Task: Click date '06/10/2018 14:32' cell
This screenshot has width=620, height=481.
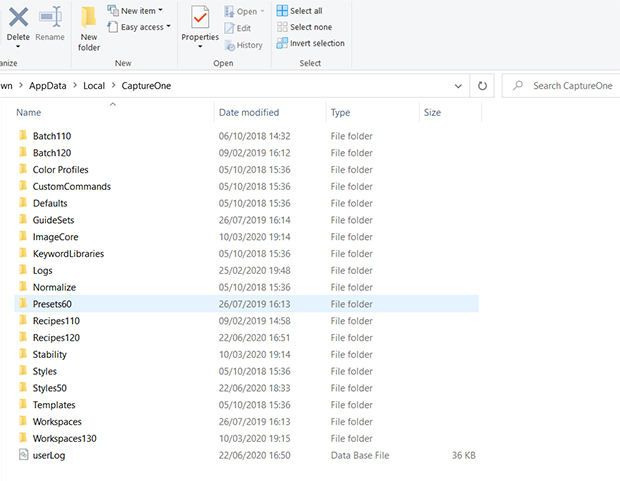Action: (x=255, y=136)
